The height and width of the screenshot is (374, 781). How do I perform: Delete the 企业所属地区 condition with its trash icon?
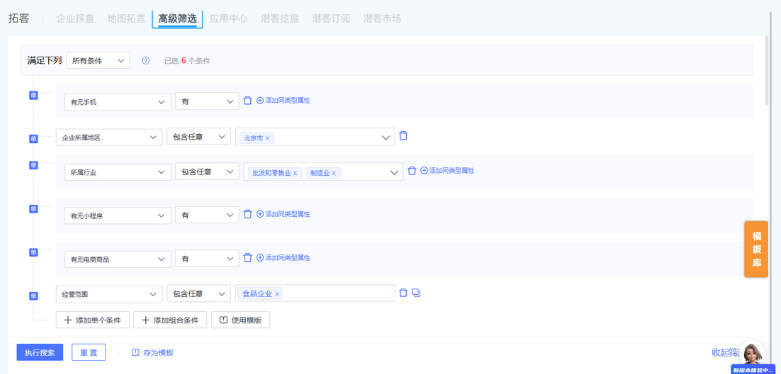tap(403, 135)
